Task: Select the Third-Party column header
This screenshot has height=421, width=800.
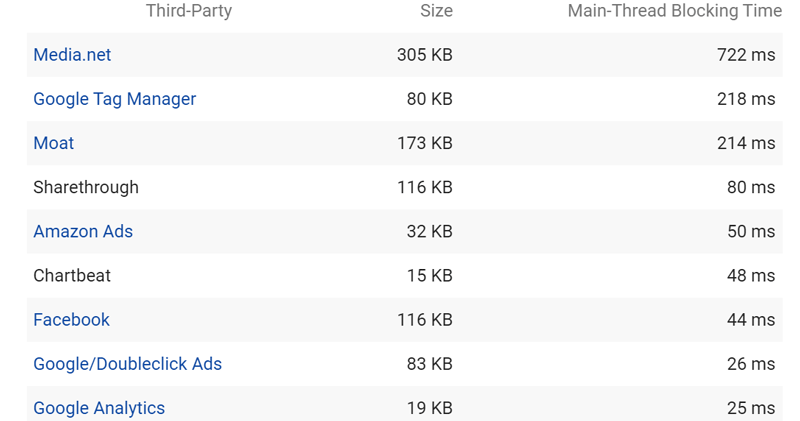Action: point(189,11)
